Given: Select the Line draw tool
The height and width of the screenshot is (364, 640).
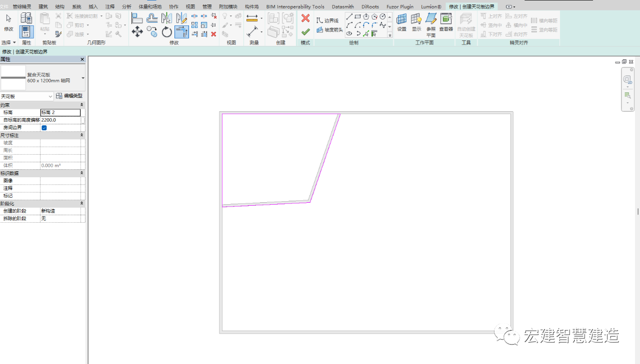Looking at the screenshot, I should [349, 16].
